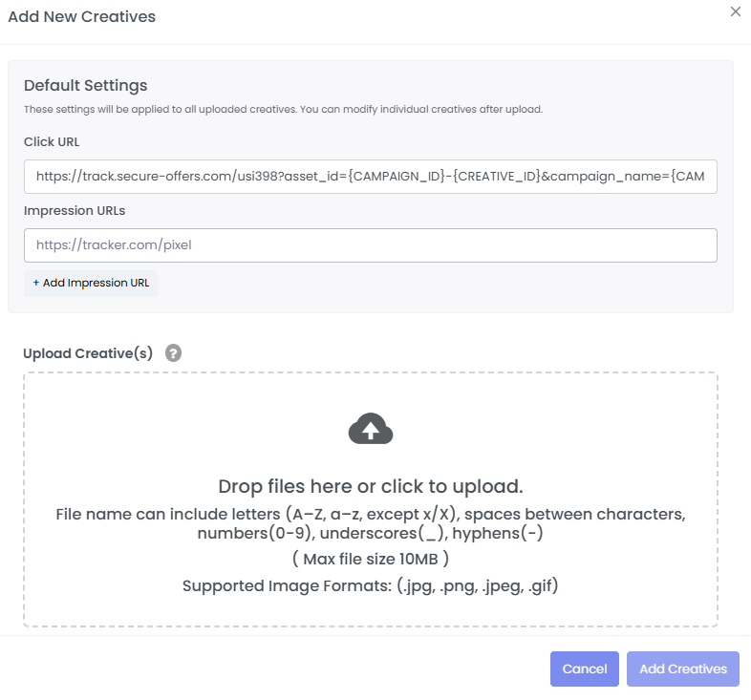
Task: Click the Impression URLs field label
Action: [75, 210]
